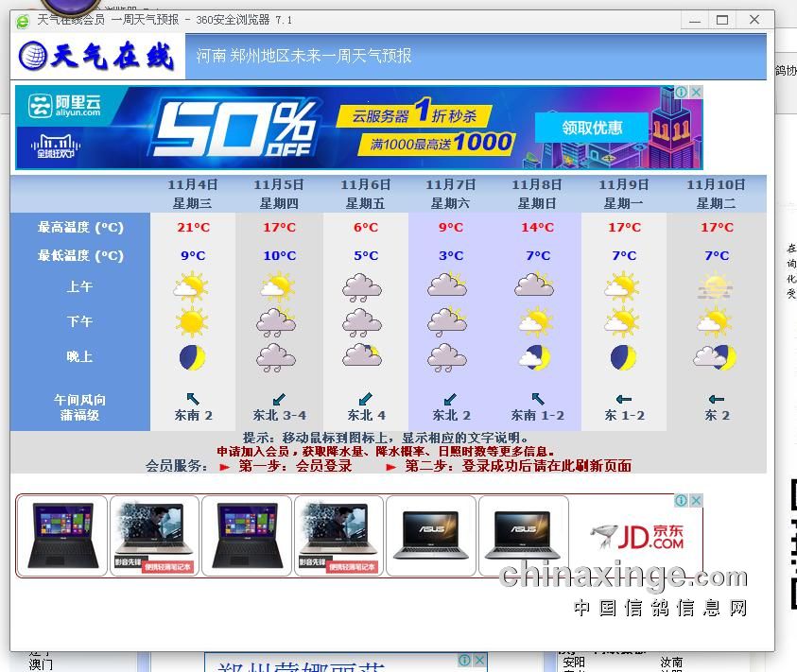Click the Nov 7 morning cloudy icon
797x672 pixels.
pyautogui.click(x=447, y=284)
